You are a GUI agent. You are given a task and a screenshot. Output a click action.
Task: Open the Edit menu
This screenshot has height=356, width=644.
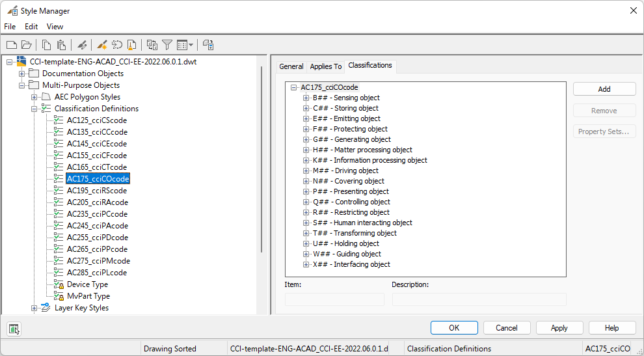click(31, 27)
